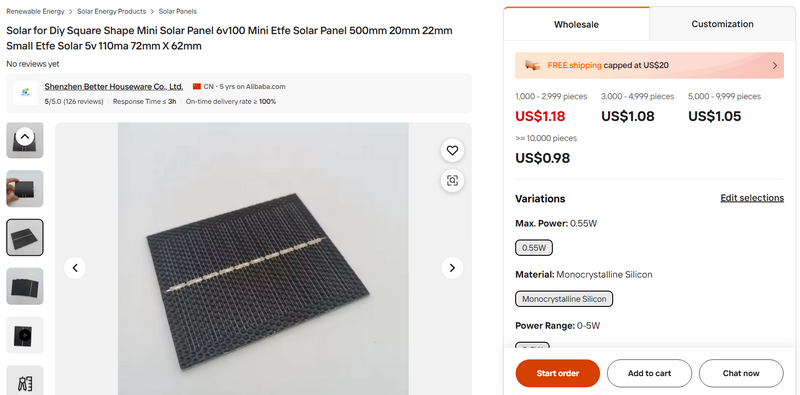
Task: Click the supplier company logo
Action: pyautogui.click(x=26, y=93)
